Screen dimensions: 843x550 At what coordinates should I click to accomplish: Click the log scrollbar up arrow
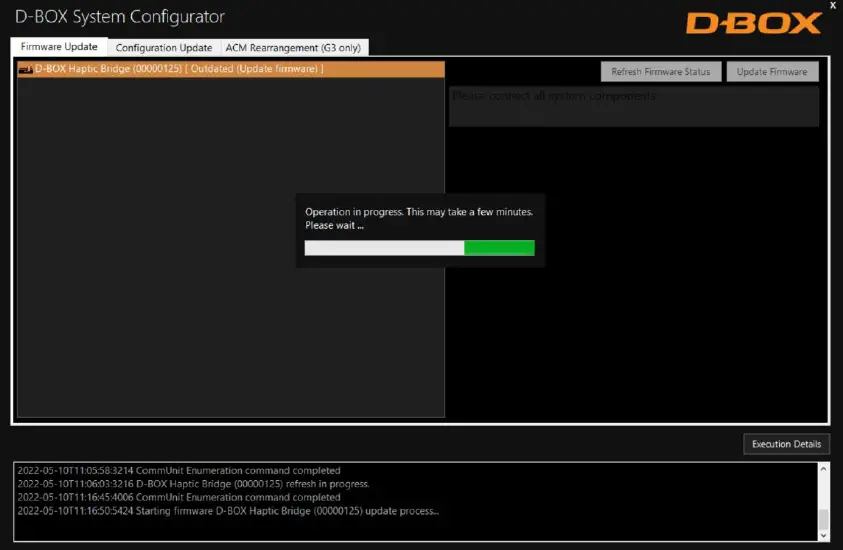823,469
